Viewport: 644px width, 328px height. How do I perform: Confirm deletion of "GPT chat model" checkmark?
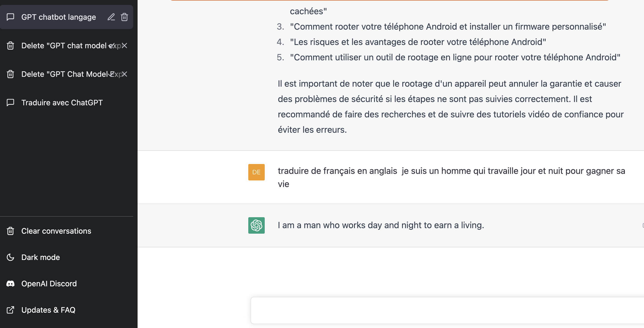point(111,46)
